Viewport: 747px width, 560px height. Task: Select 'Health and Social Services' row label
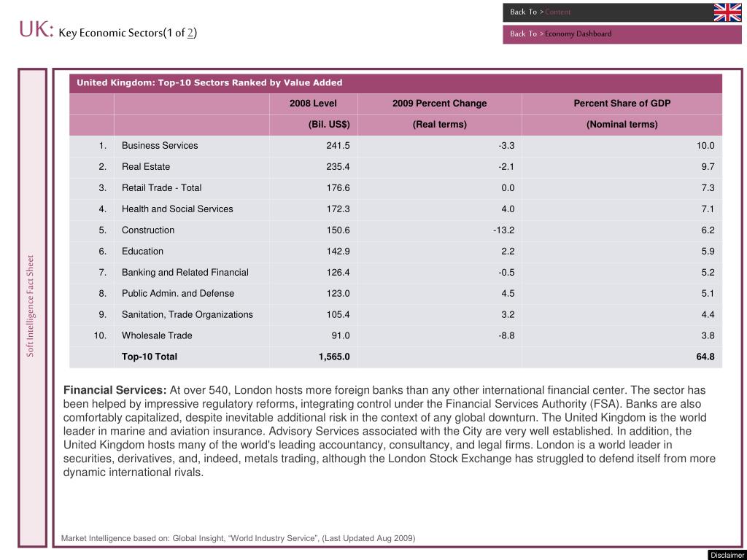click(x=177, y=209)
